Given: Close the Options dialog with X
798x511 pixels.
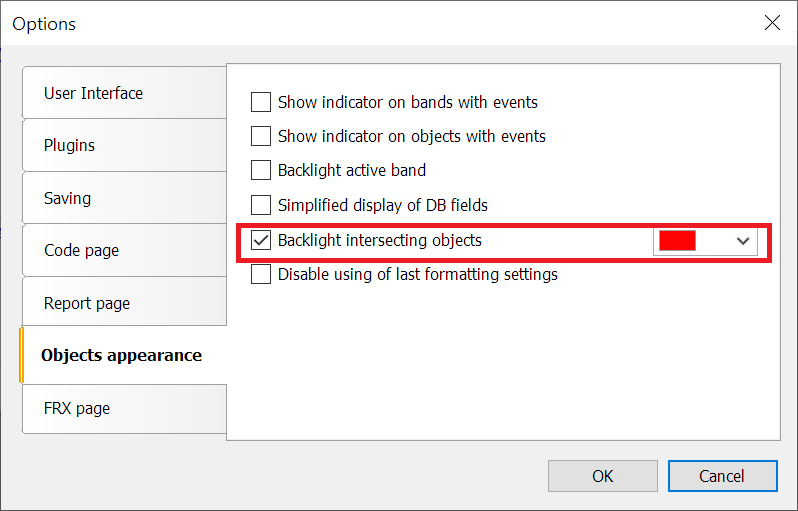Looking at the screenshot, I should [772, 23].
